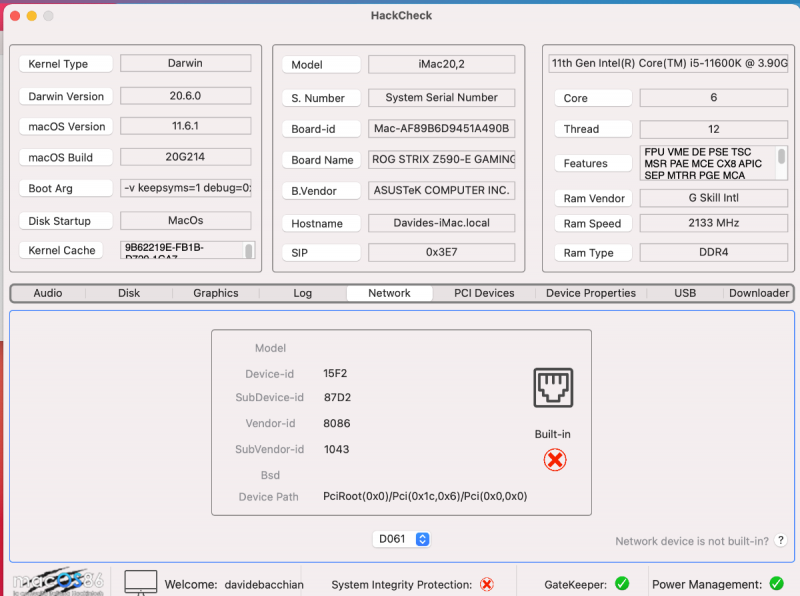Click the Board-id value field
This screenshot has height=596, width=800.
click(x=441, y=129)
